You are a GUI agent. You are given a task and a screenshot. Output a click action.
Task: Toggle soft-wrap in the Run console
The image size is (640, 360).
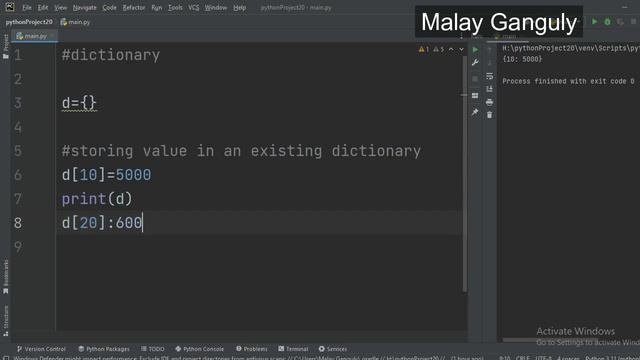click(x=489, y=76)
